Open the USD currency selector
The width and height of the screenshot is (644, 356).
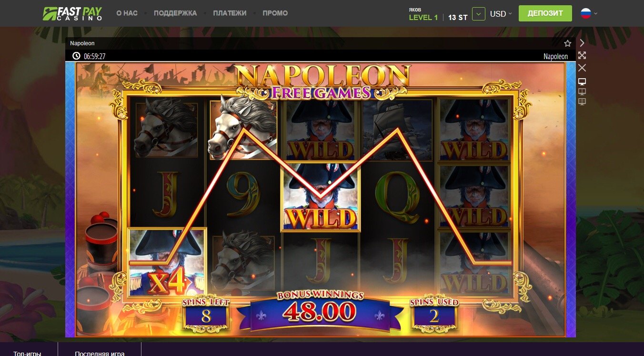pos(501,14)
